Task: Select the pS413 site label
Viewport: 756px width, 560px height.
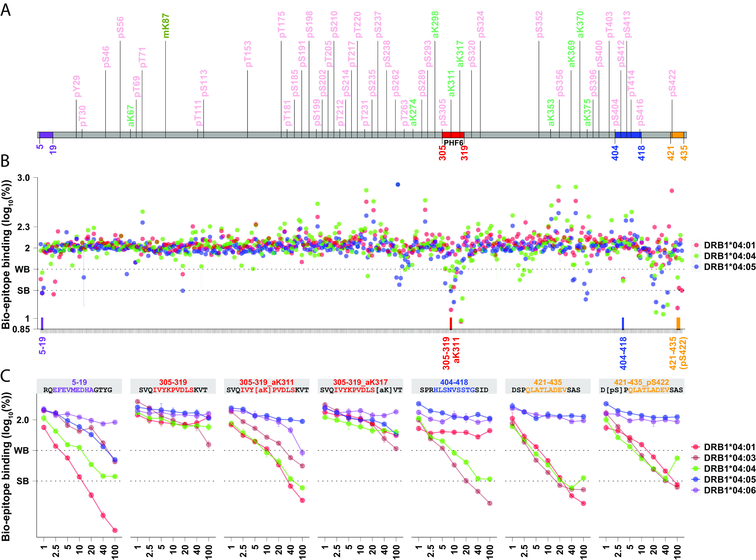Action: pos(627,25)
